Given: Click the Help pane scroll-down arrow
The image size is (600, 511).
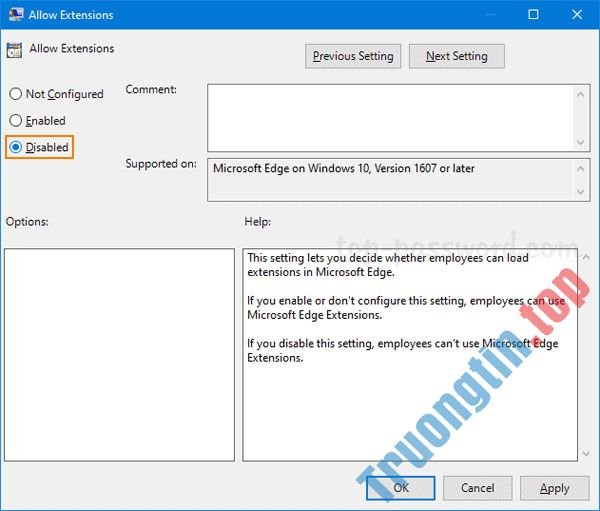Looking at the screenshot, I should [586, 454].
